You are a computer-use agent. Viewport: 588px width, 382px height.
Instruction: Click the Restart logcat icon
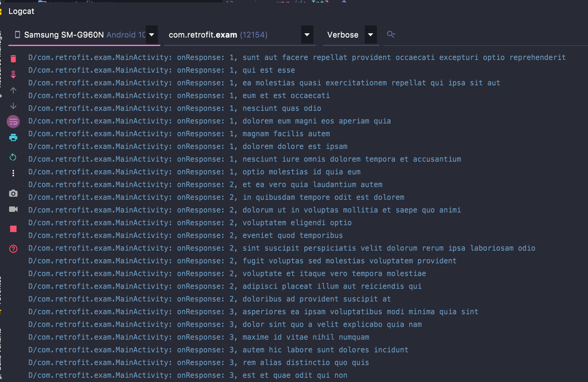point(13,157)
